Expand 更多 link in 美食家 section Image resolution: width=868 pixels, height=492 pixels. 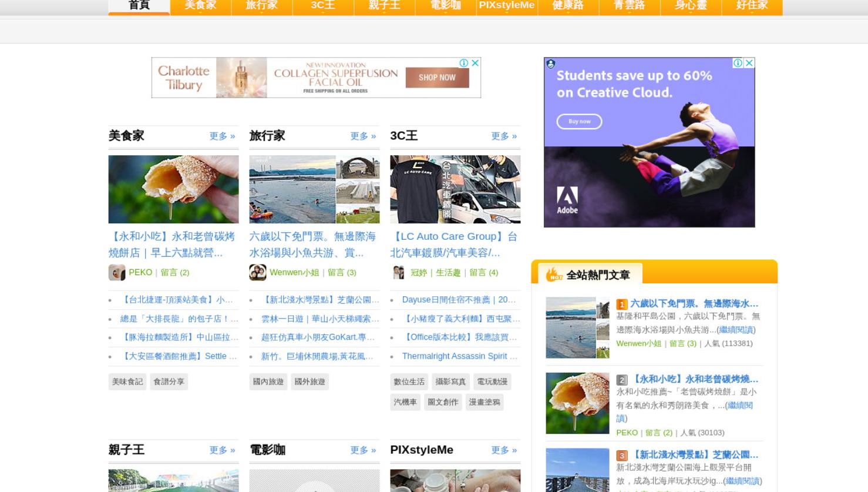click(x=222, y=136)
